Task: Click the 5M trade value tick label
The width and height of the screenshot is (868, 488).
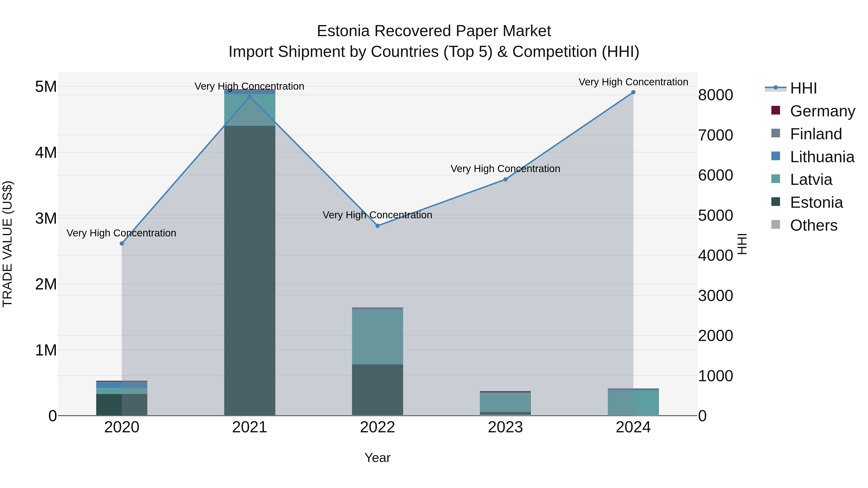Action: [46, 87]
